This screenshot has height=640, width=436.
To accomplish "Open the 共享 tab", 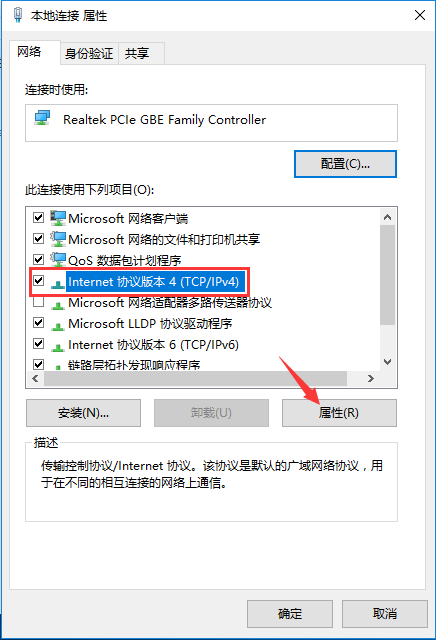I will (x=137, y=53).
